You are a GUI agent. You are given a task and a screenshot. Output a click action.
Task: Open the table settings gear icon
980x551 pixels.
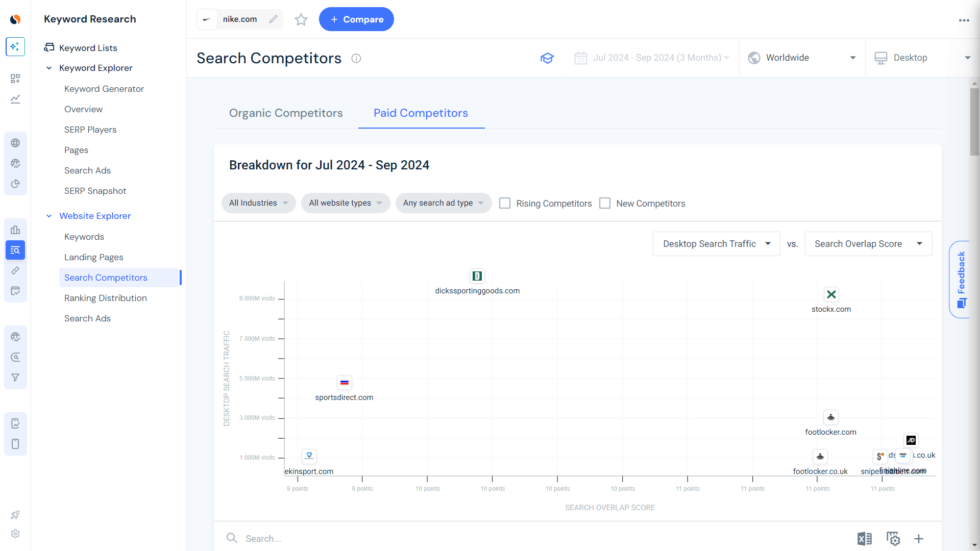point(893,538)
